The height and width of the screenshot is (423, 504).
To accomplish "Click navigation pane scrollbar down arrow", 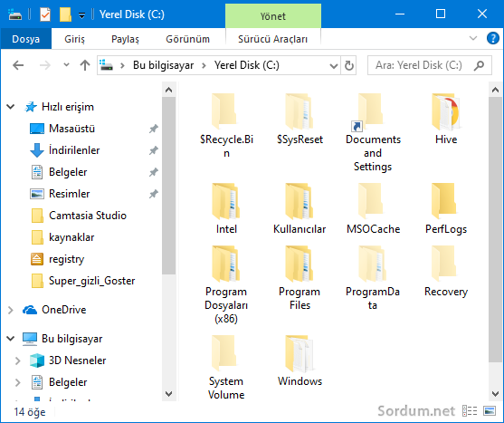I will tap(168, 394).
